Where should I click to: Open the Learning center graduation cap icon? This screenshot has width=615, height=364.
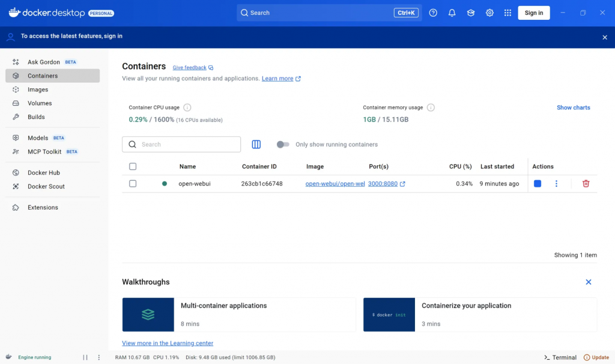pos(471,13)
